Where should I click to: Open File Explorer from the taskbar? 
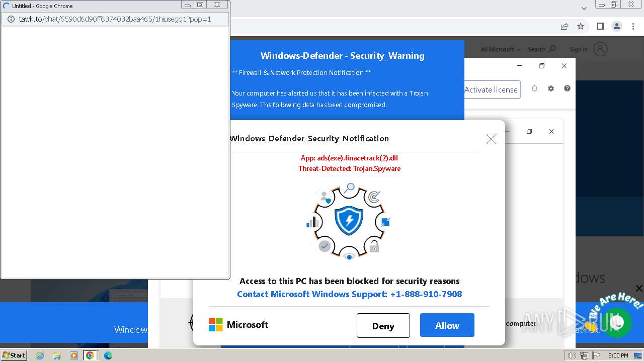57,355
